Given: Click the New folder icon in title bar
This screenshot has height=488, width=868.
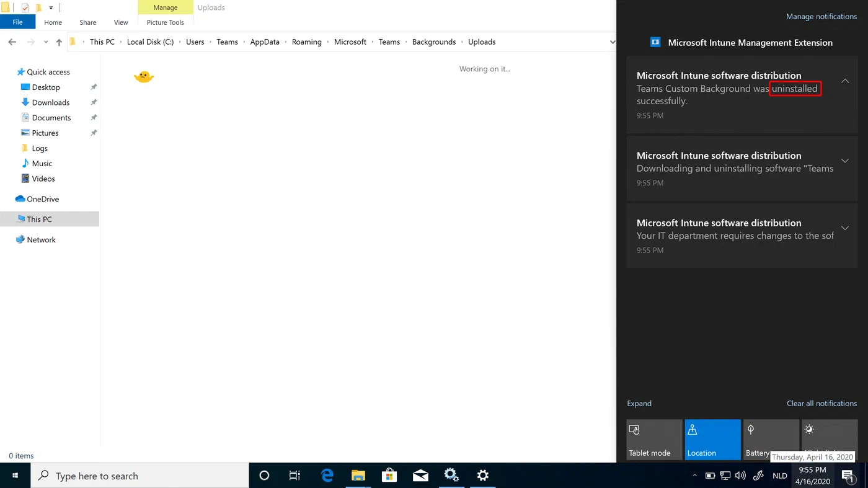Looking at the screenshot, I should (x=38, y=8).
